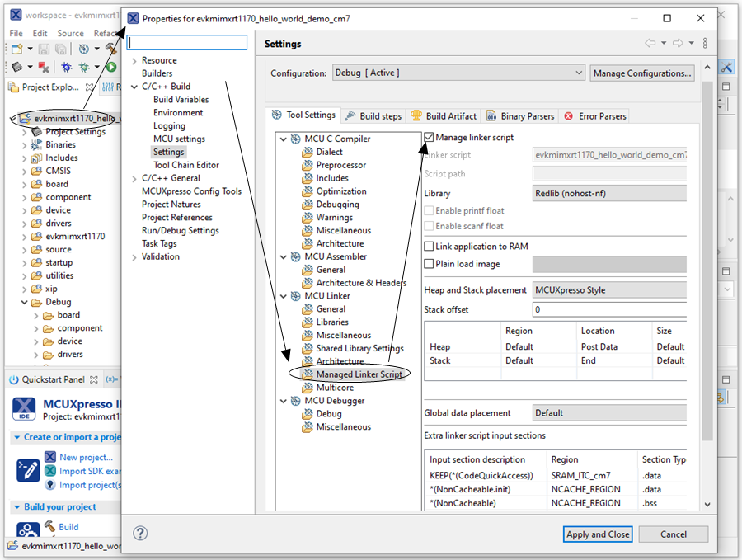
Task: Click Enable scanf float checkbox
Action: pyautogui.click(x=429, y=226)
